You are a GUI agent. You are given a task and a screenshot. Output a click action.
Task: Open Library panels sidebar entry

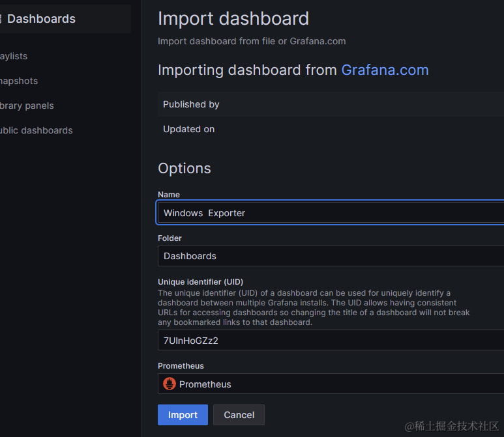[x=27, y=106]
